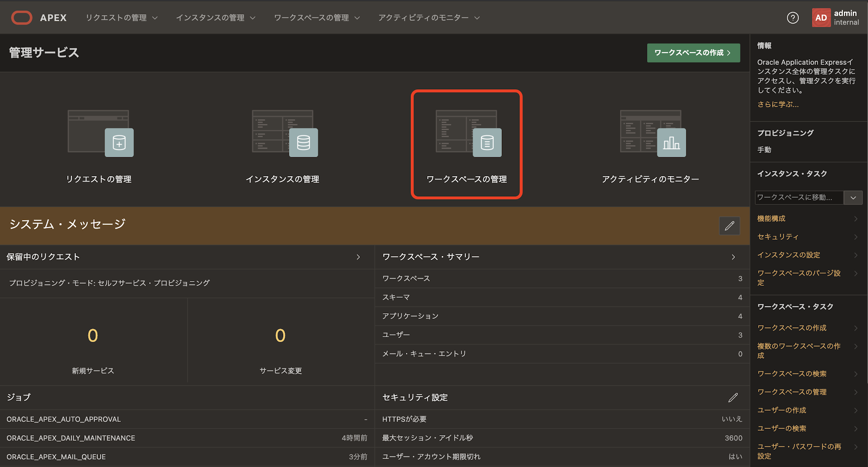Open the sidebar ワークスペースの管理 link

792,392
